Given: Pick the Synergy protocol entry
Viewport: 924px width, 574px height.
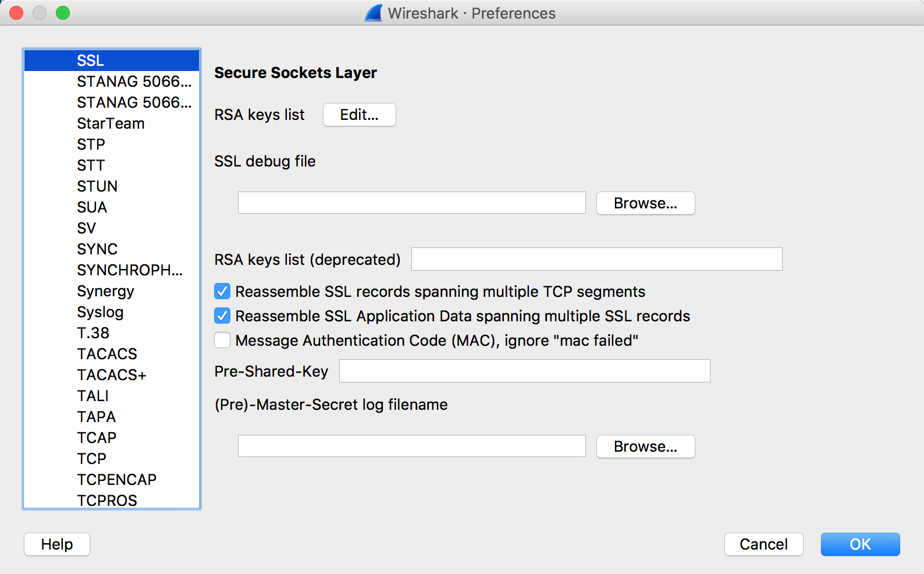Looking at the screenshot, I should coord(105,291).
